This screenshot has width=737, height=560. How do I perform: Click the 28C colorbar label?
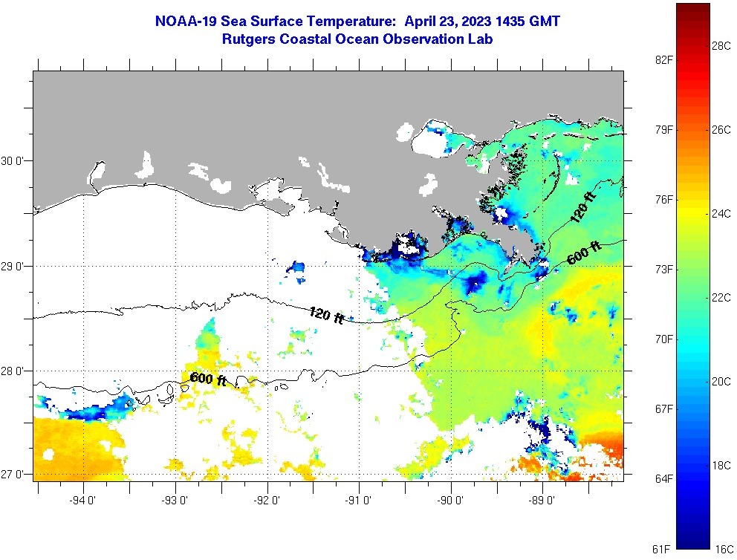click(x=721, y=45)
